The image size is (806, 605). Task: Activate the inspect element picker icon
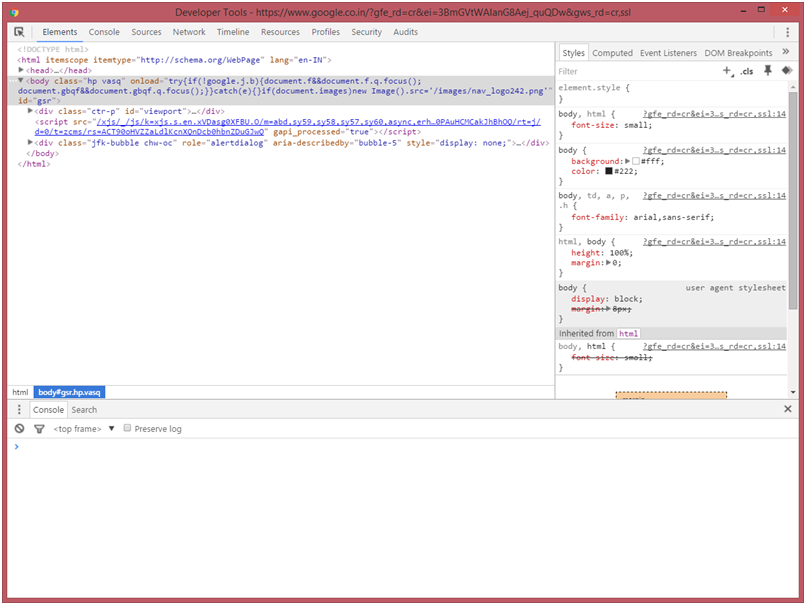click(19, 32)
